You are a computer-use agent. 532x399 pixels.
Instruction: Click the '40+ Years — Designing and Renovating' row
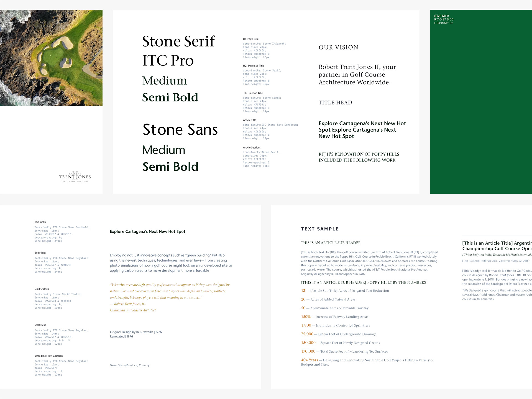[367, 362]
